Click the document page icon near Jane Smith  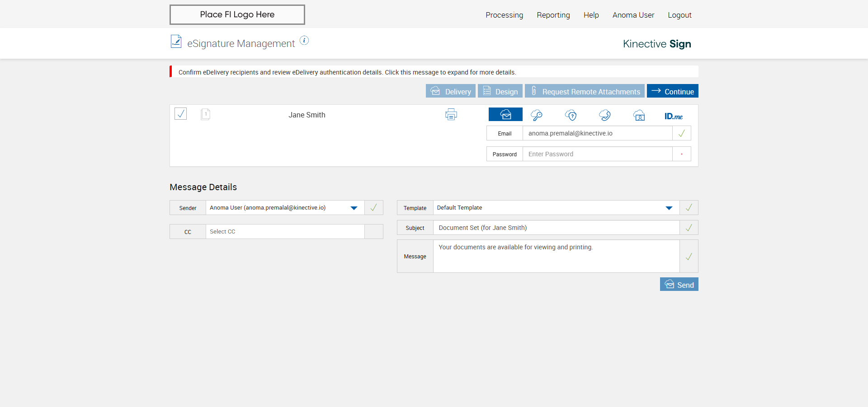205,114
